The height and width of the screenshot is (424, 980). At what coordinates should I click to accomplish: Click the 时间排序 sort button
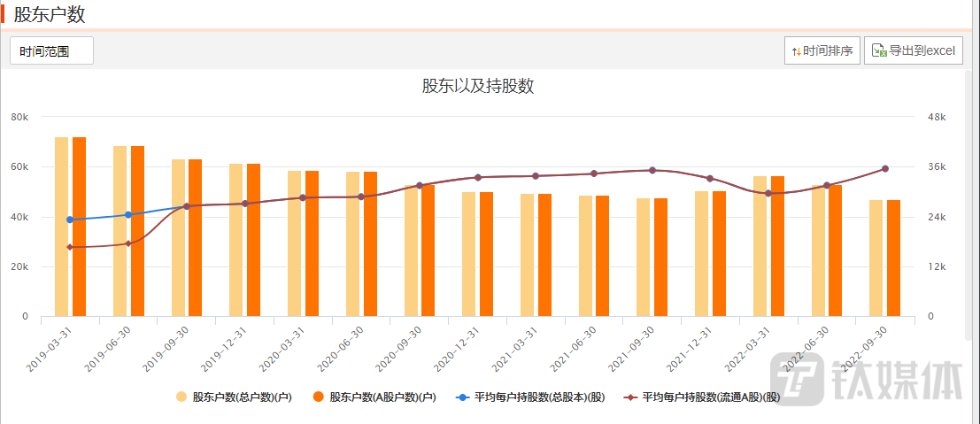(822, 50)
